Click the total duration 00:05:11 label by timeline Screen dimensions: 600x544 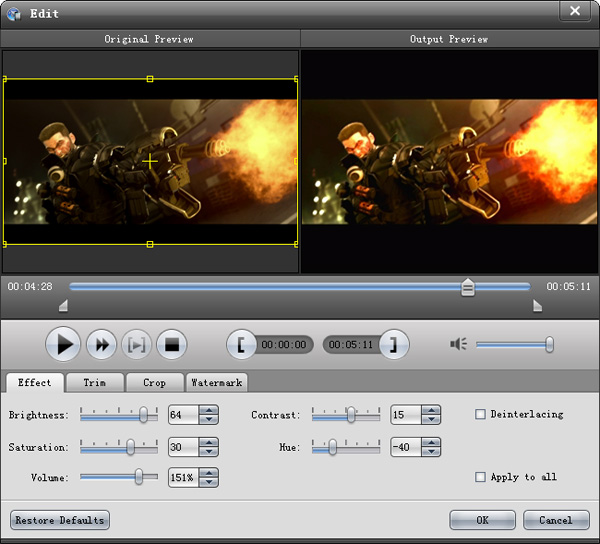[x=568, y=287]
